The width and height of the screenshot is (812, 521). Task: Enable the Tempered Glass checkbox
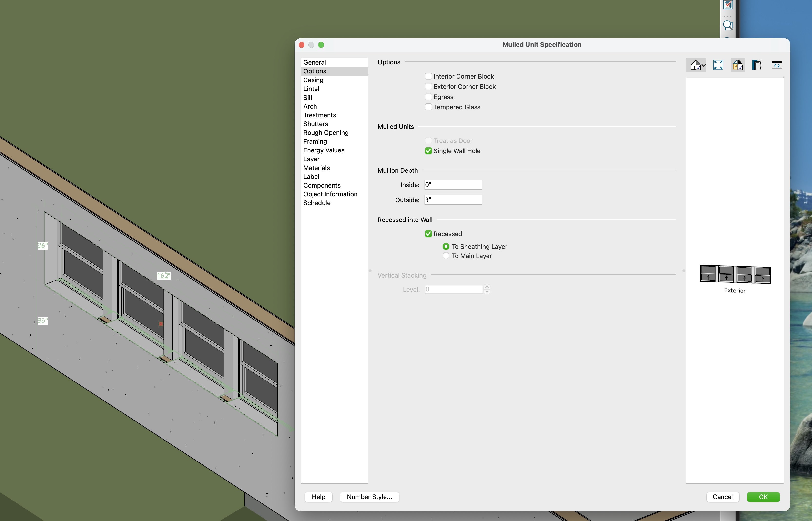pos(428,107)
